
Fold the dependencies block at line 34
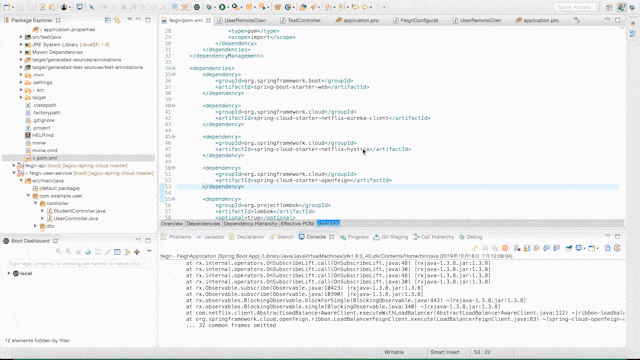(x=173, y=68)
